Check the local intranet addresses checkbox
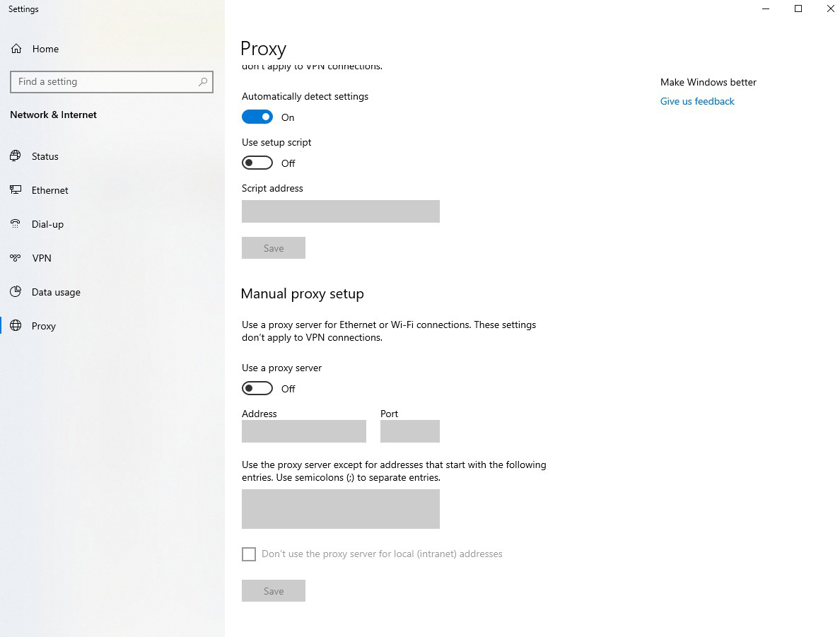Image resolution: width=840 pixels, height=637 pixels. pos(249,554)
